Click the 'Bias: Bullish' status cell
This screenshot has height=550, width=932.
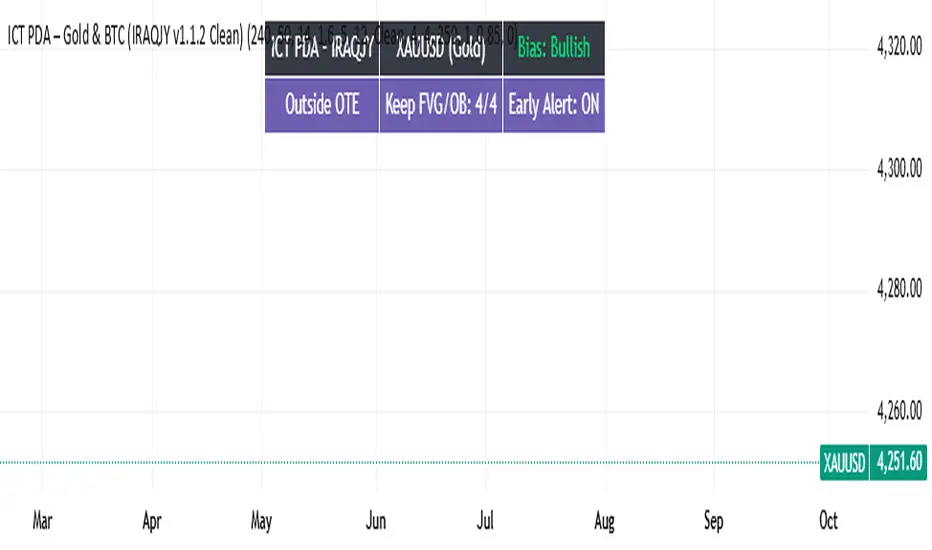pyautogui.click(x=554, y=48)
